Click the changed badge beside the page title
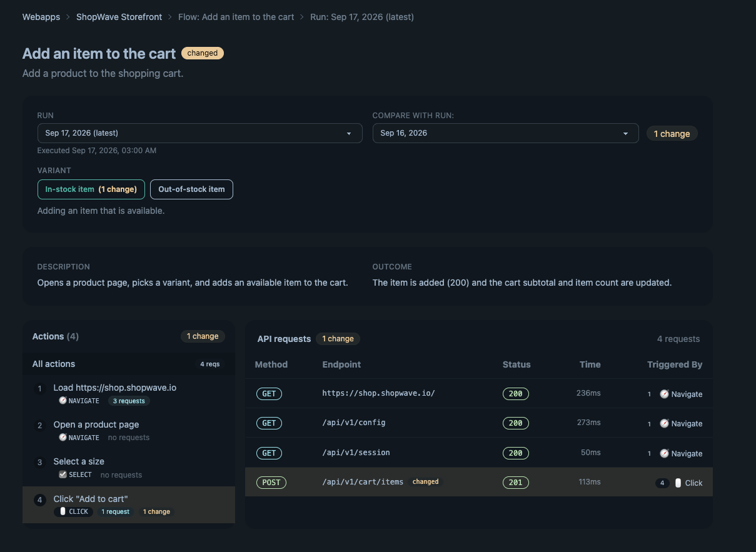Image resolution: width=756 pixels, height=552 pixels. pyautogui.click(x=203, y=53)
